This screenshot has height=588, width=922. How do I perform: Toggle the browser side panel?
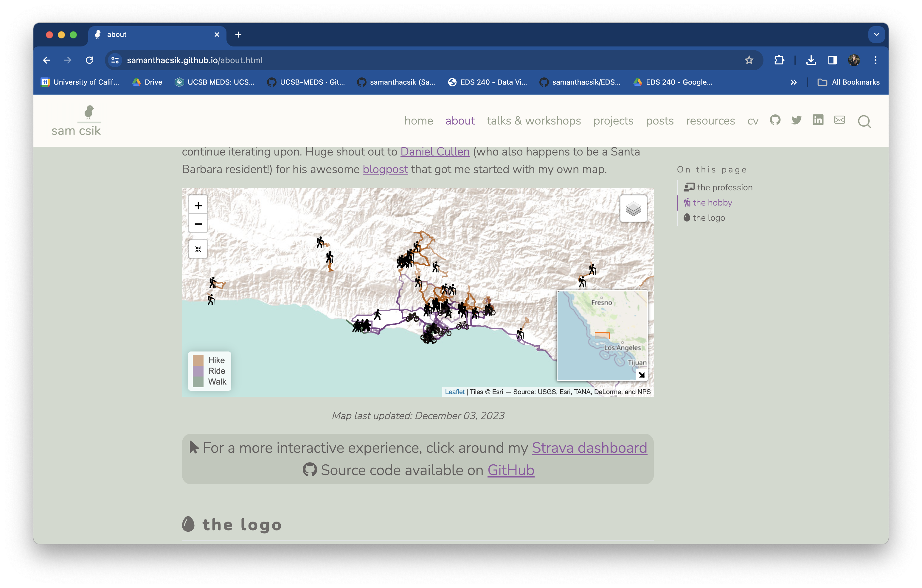(x=832, y=60)
